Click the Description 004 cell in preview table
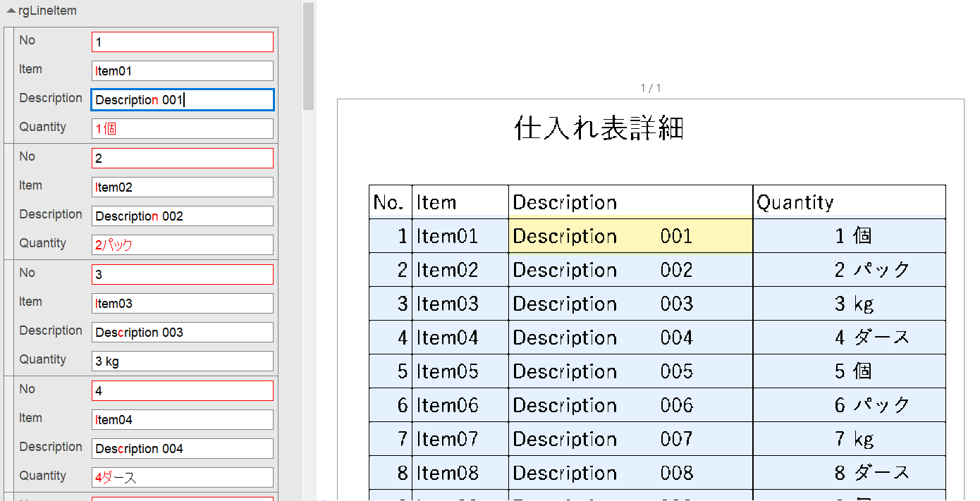This screenshot has height=501, width=980. pyautogui.click(x=630, y=338)
